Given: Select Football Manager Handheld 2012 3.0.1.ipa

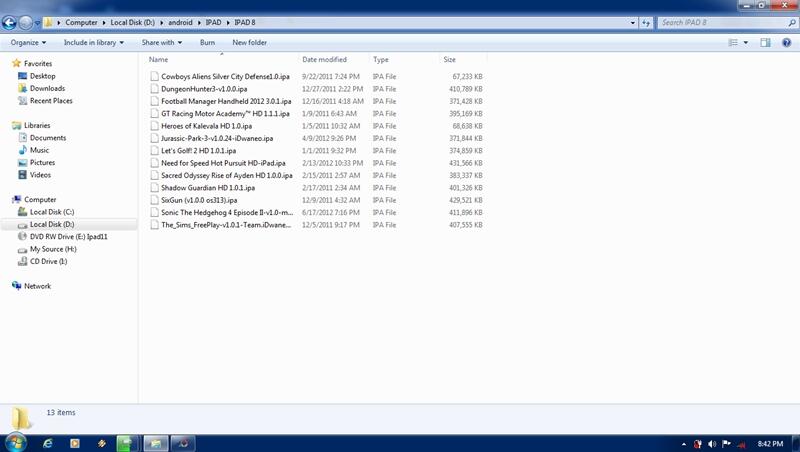Looking at the screenshot, I should click(226, 102).
